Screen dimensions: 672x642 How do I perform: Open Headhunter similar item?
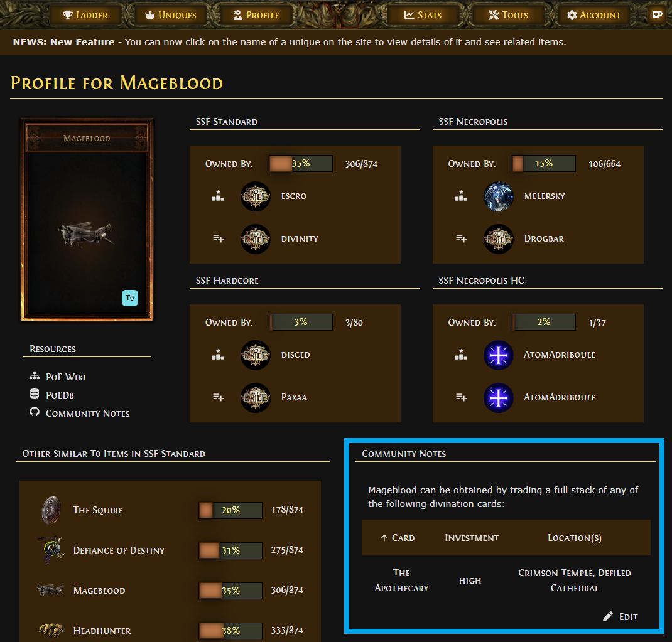coord(102,631)
